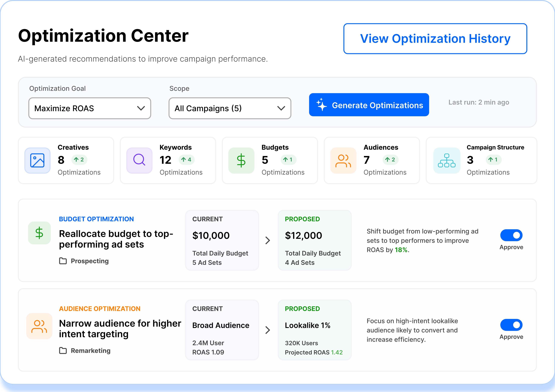Click the '2.4M User' text
The height and width of the screenshot is (392, 555).
click(x=208, y=343)
